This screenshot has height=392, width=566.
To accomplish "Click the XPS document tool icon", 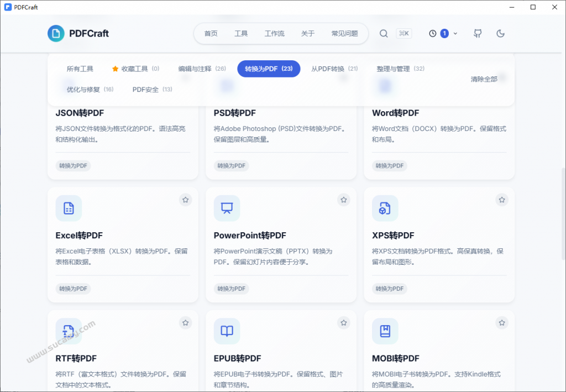I will tap(385, 208).
